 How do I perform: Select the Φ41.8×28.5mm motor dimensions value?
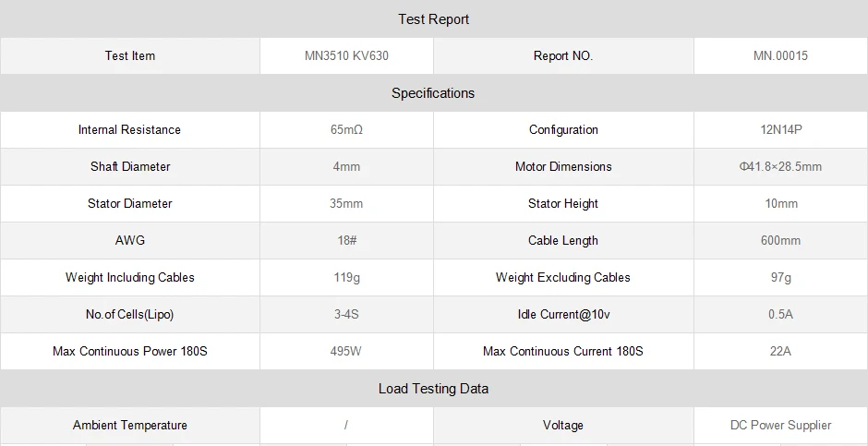[780, 167]
